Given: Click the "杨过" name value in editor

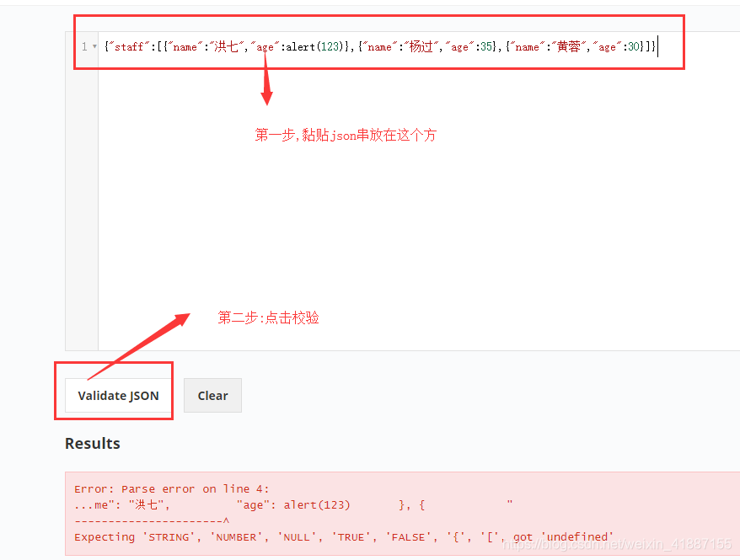Looking at the screenshot, I should (x=421, y=46).
